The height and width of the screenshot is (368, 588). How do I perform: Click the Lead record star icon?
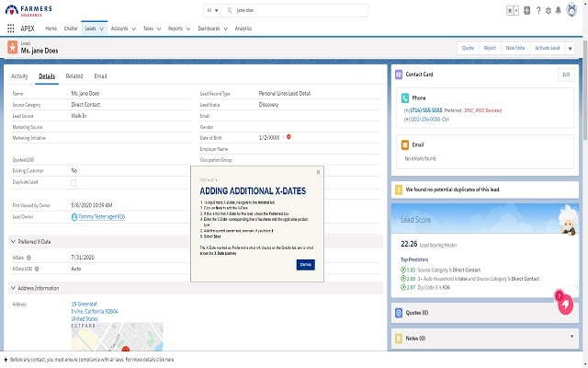click(12, 48)
